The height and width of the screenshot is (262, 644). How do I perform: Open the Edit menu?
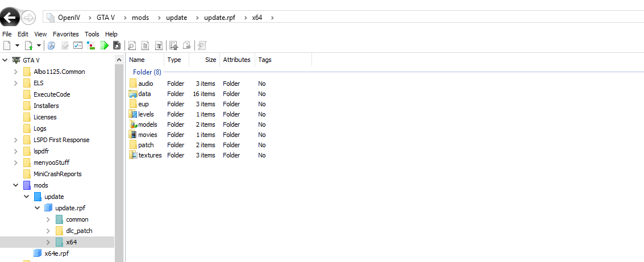23,34
